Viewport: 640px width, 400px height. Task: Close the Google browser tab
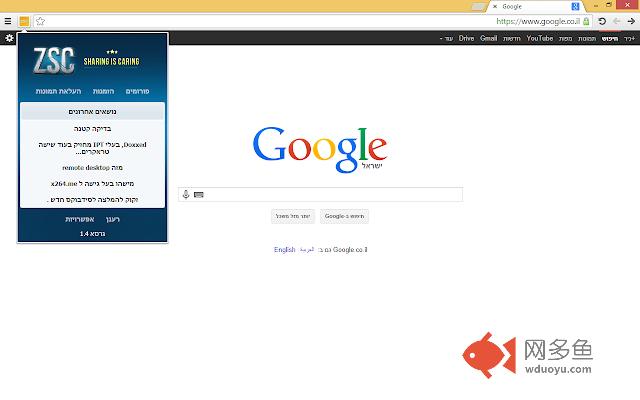[496, 6]
